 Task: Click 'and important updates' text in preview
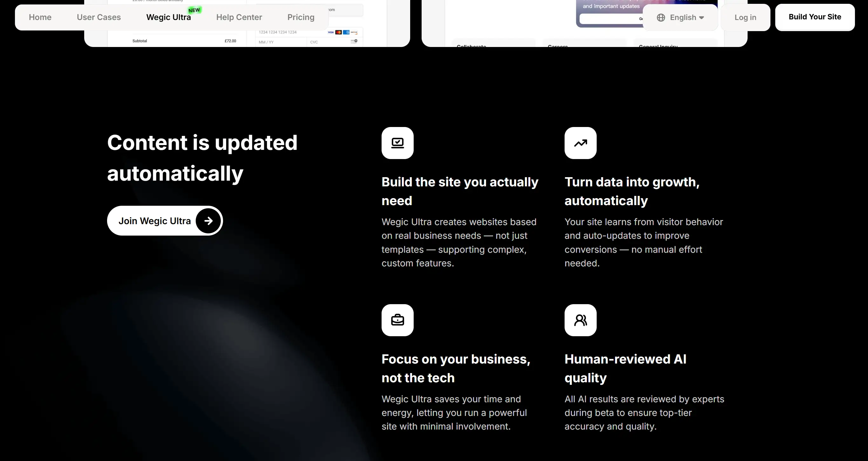611,6
